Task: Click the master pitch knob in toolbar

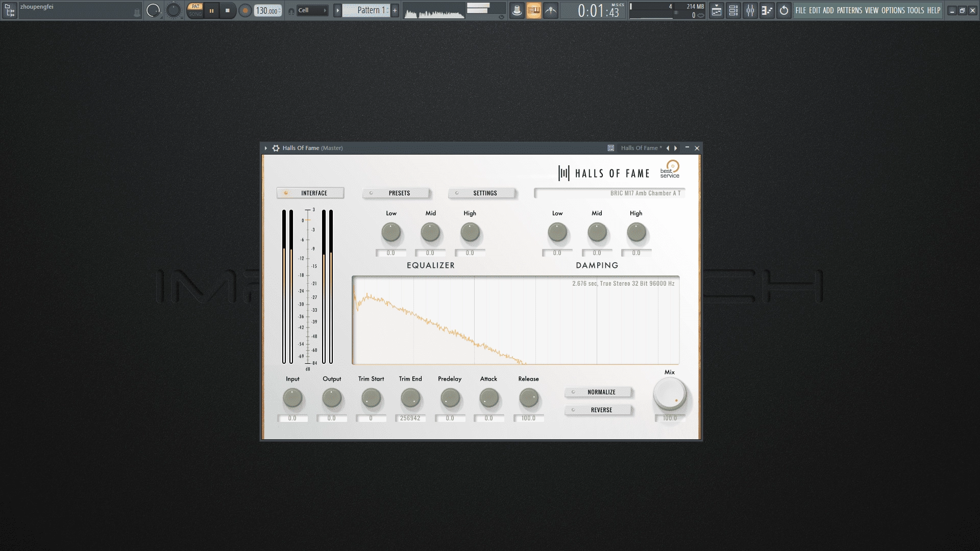Action: [174, 10]
